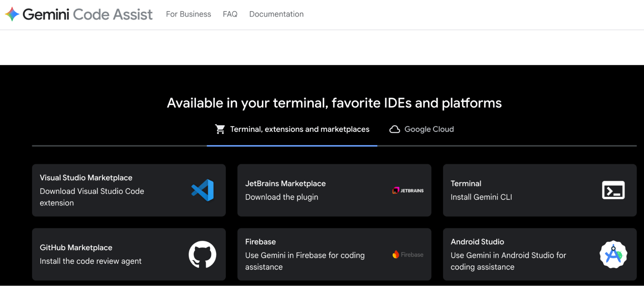Click the cloud outline icon
The width and height of the screenshot is (644, 286).
pyautogui.click(x=395, y=129)
